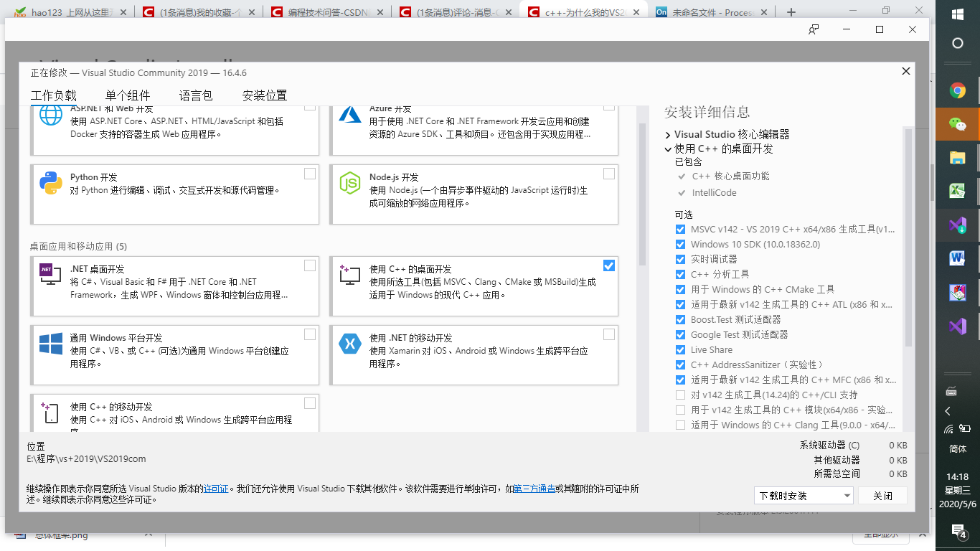Click the clock showing 14:18
Screen dimensions: 980x551
[958, 477]
